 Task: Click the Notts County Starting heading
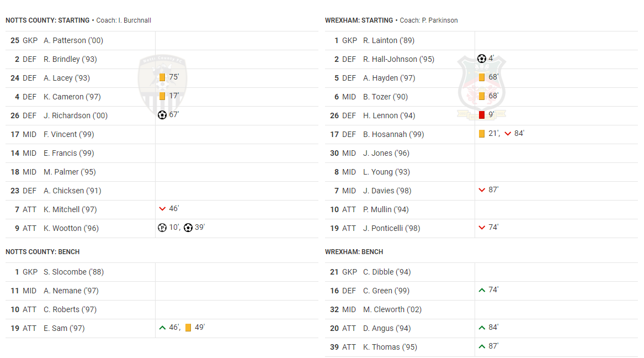point(47,20)
